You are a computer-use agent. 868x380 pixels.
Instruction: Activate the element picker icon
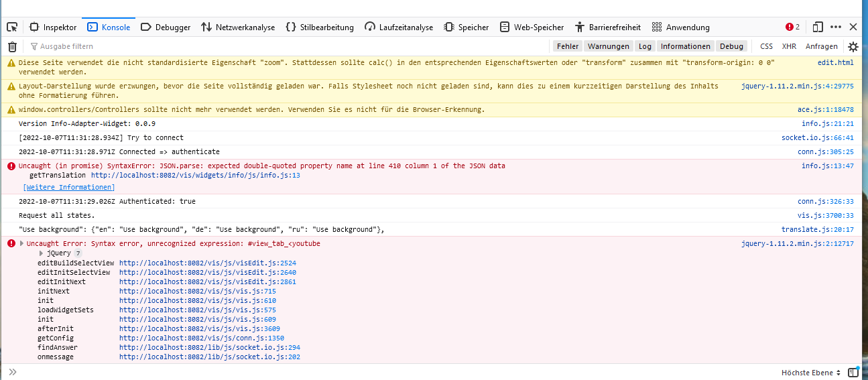click(x=12, y=27)
